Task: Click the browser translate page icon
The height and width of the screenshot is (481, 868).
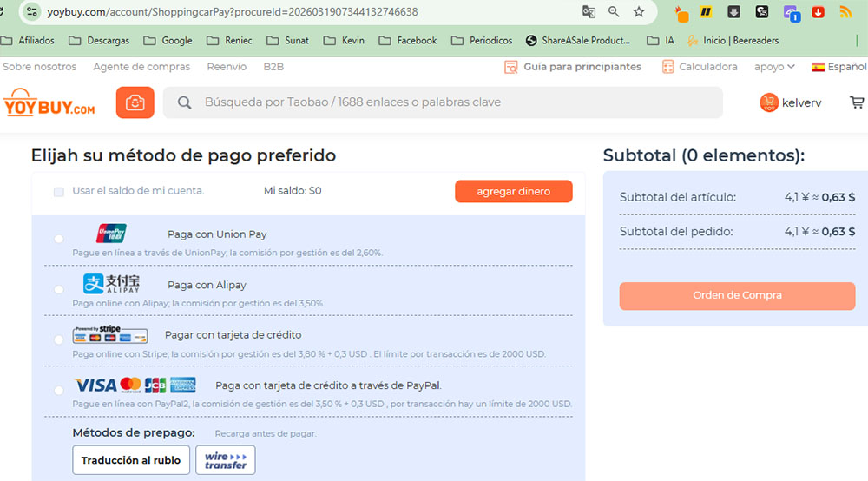Action: (x=589, y=12)
